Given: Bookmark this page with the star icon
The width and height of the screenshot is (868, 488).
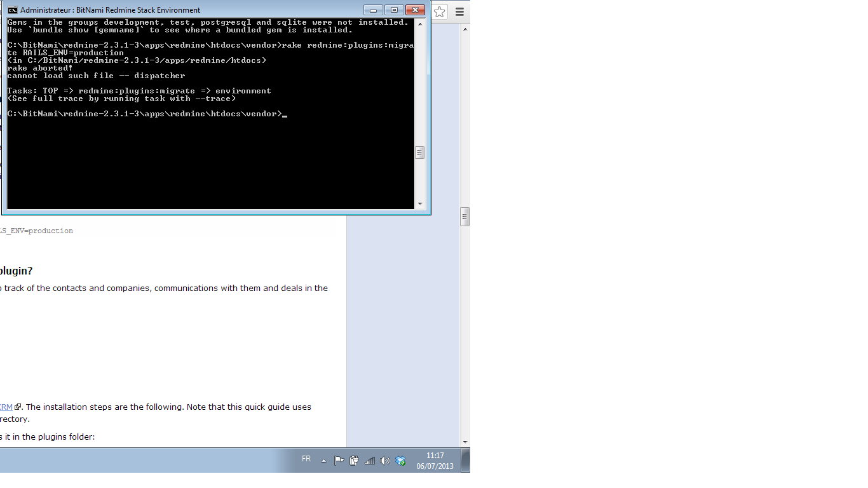Looking at the screenshot, I should click(440, 11).
